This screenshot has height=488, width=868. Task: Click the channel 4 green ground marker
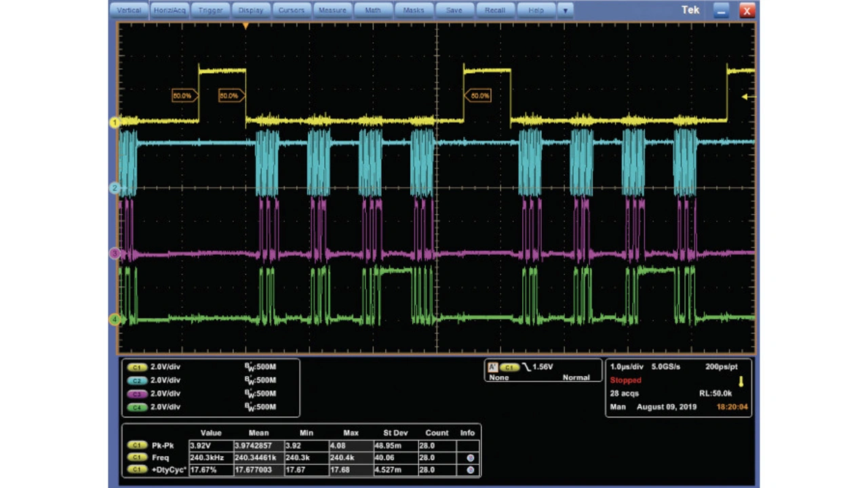click(x=115, y=319)
